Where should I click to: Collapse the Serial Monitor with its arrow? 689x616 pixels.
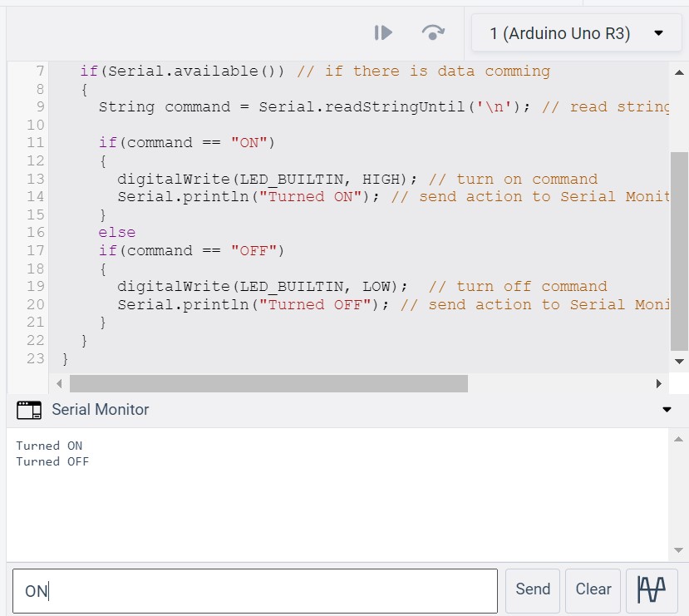point(667,410)
